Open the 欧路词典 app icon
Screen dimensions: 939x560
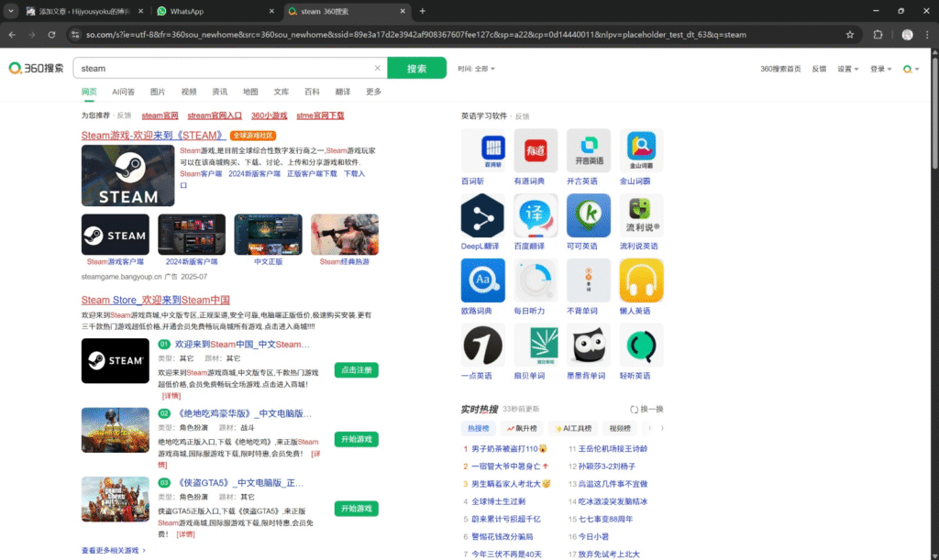[x=482, y=280]
